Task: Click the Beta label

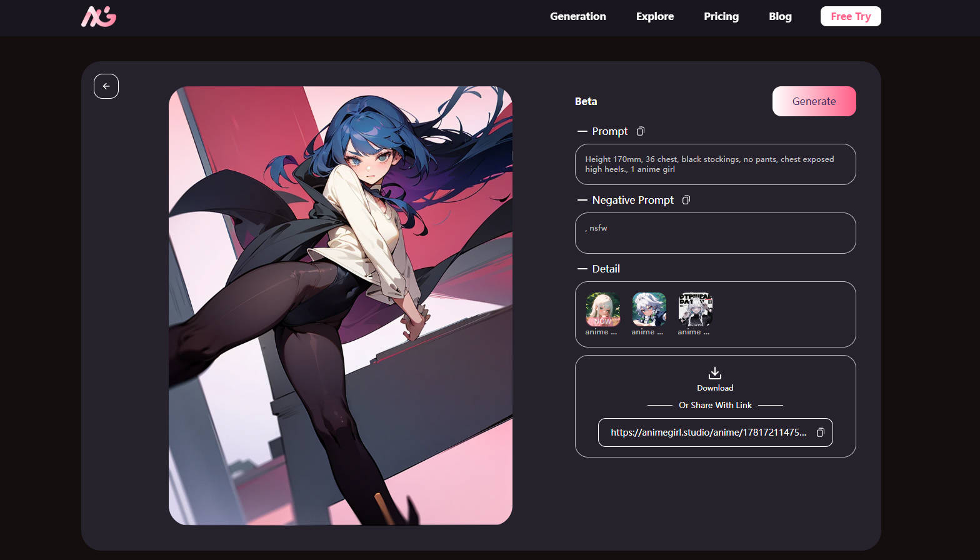Action: (x=586, y=101)
